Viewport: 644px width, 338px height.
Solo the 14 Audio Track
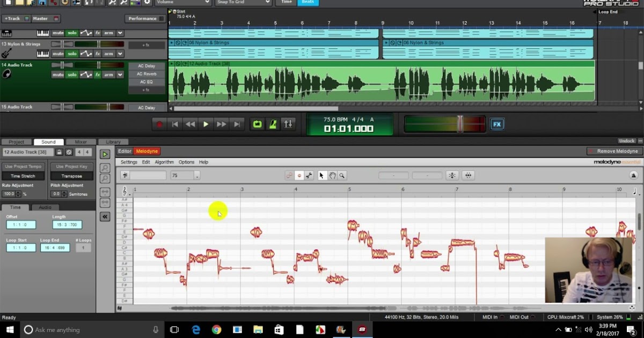coord(72,75)
